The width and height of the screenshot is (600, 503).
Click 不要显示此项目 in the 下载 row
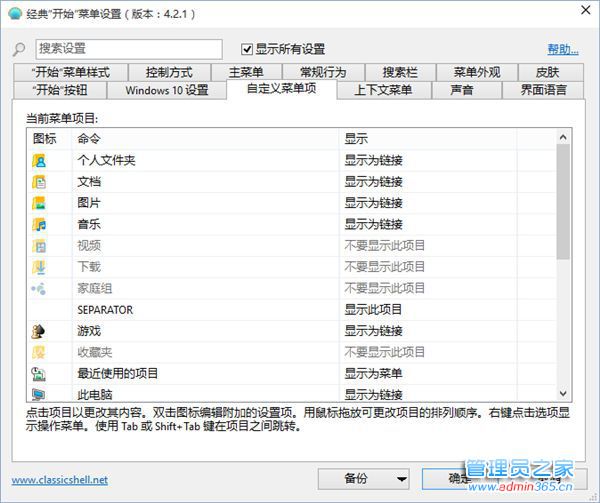(x=385, y=267)
